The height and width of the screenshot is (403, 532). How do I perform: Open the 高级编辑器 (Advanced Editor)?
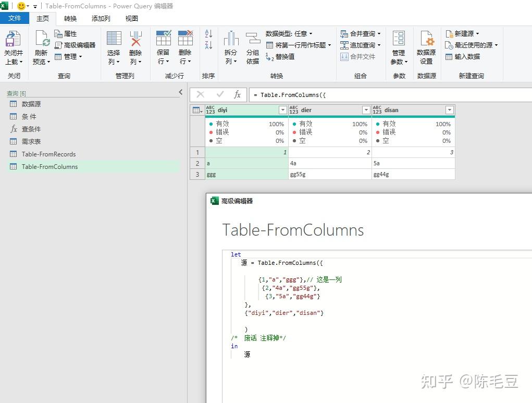pyautogui.click(x=76, y=44)
